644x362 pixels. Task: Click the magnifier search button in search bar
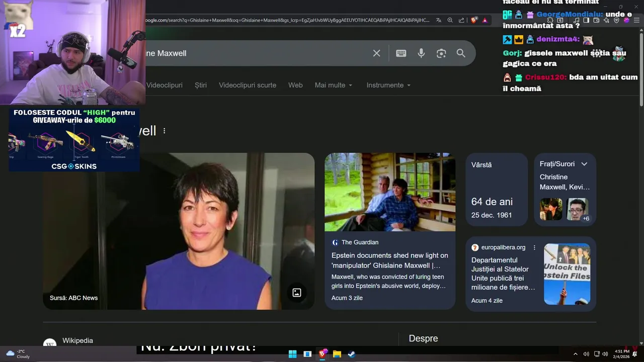pyautogui.click(x=461, y=53)
